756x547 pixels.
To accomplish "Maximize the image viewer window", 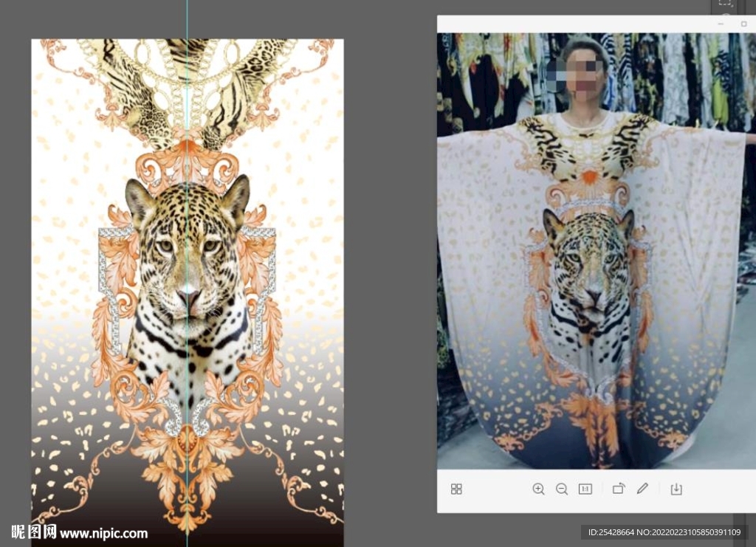I will click(x=743, y=24).
